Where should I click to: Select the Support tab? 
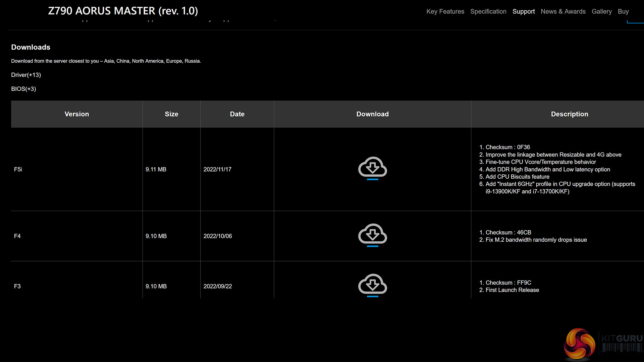[x=523, y=11]
